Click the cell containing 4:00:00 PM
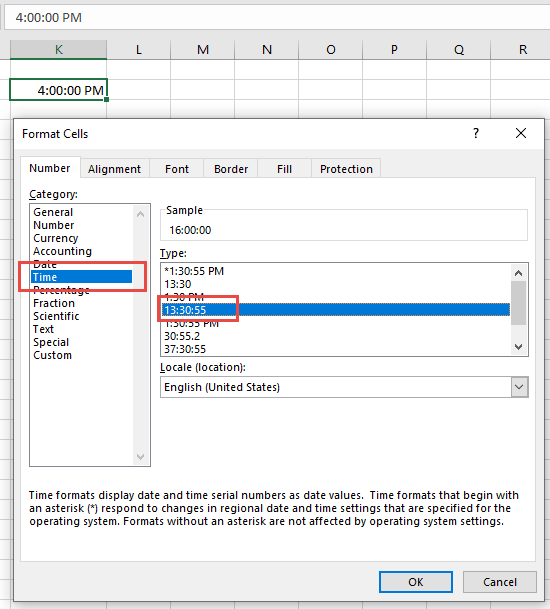The width and height of the screenshot is (550, 609). coord(58,90)
